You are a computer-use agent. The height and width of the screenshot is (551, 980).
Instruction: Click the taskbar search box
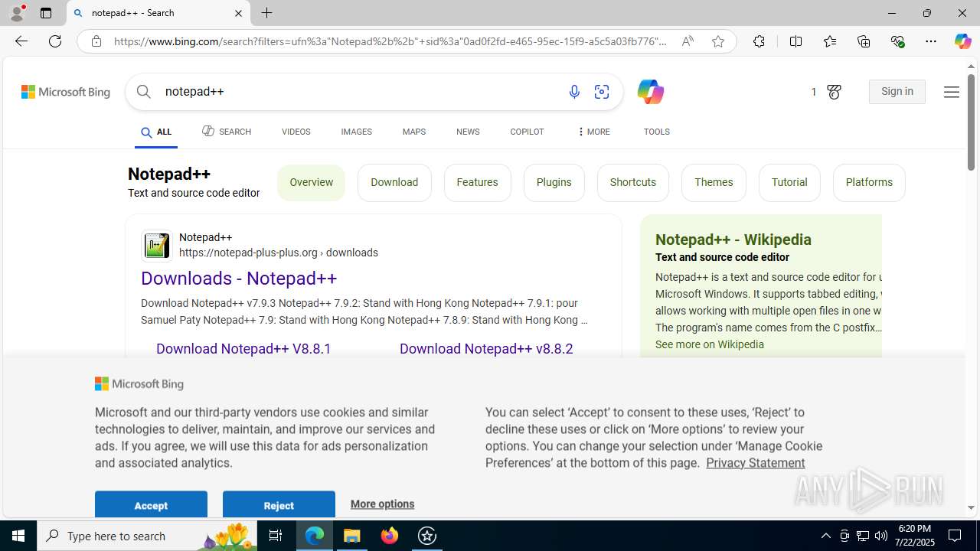coord(147,536)
